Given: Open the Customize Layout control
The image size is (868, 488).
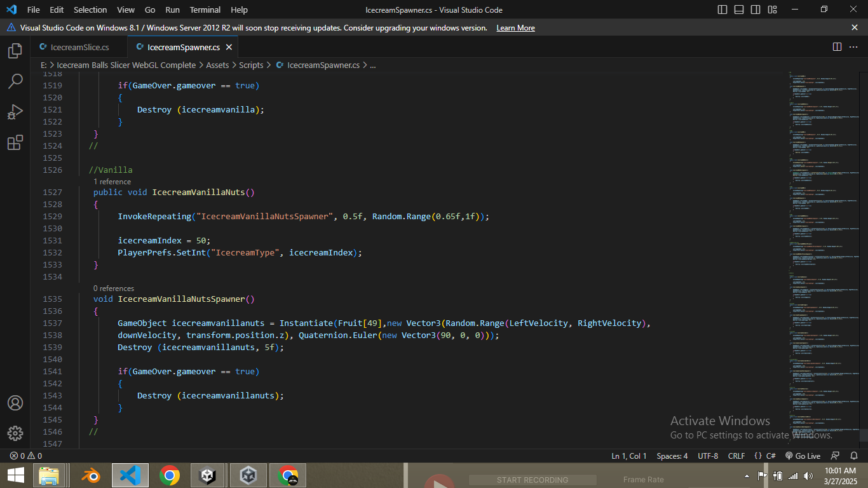Looking at the screenshot, I should 771,10.
